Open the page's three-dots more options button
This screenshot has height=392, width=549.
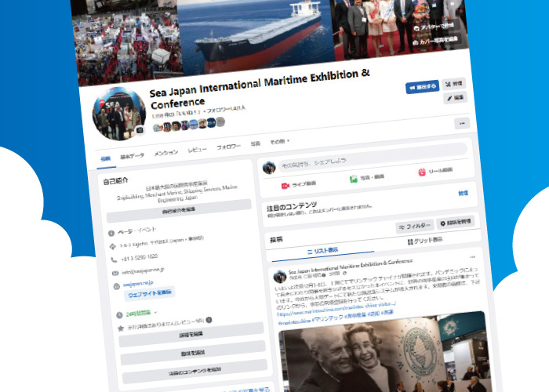pos(462,123)
